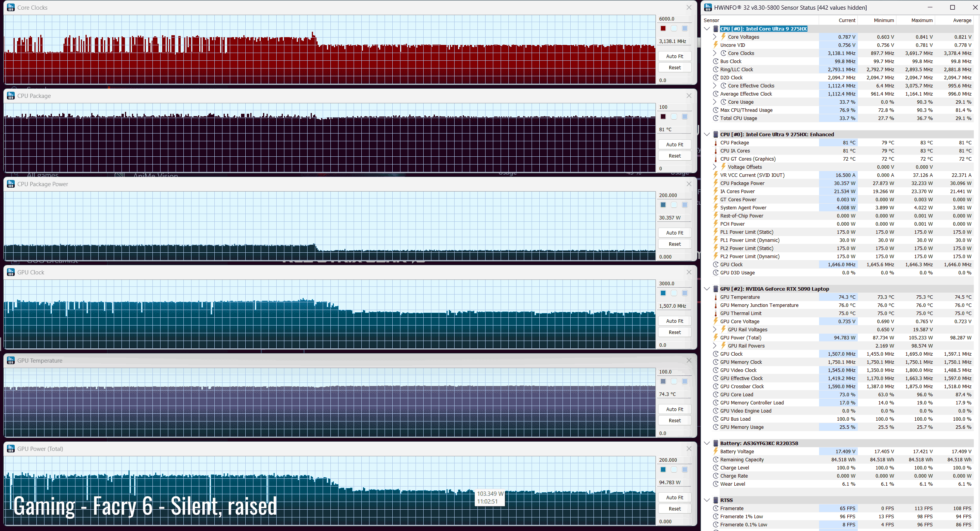Viewport: 980px width, 531px height.
Task: Click the Maximum column header
Action: tap(922, 20)
